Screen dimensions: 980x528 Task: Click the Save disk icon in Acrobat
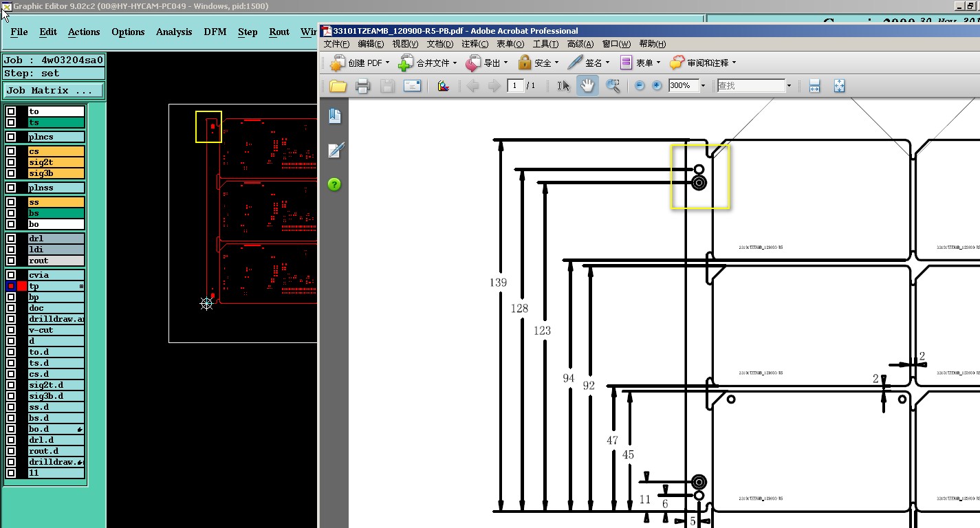387,86
